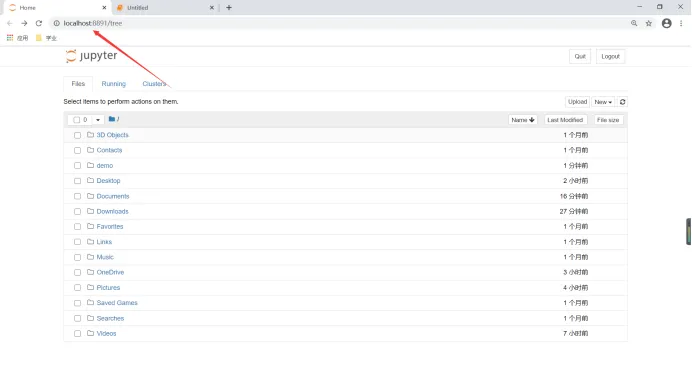Click the root folder breadcrumb icon
This screenshot has width=692, height=371.
point(112,119)
